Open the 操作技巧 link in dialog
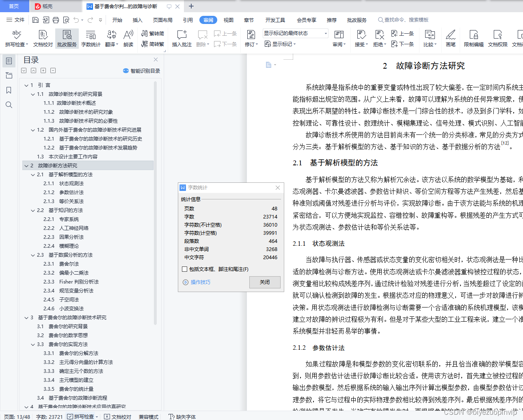Screen dimensions: 523x420 197,282
